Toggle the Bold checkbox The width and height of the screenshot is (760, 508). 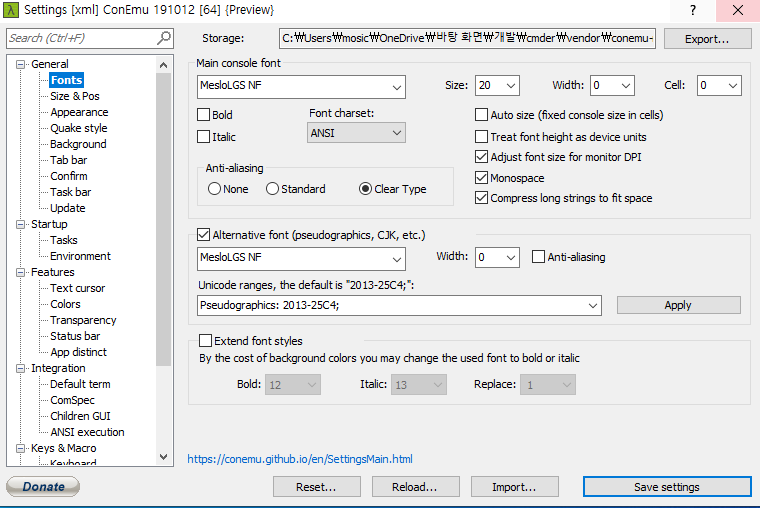click(x=204, y=115)
